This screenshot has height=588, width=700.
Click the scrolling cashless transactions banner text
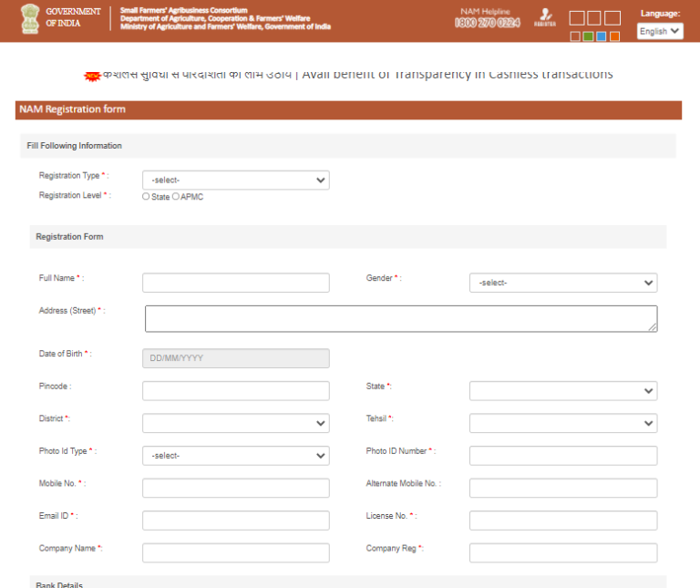coord(357,74)
